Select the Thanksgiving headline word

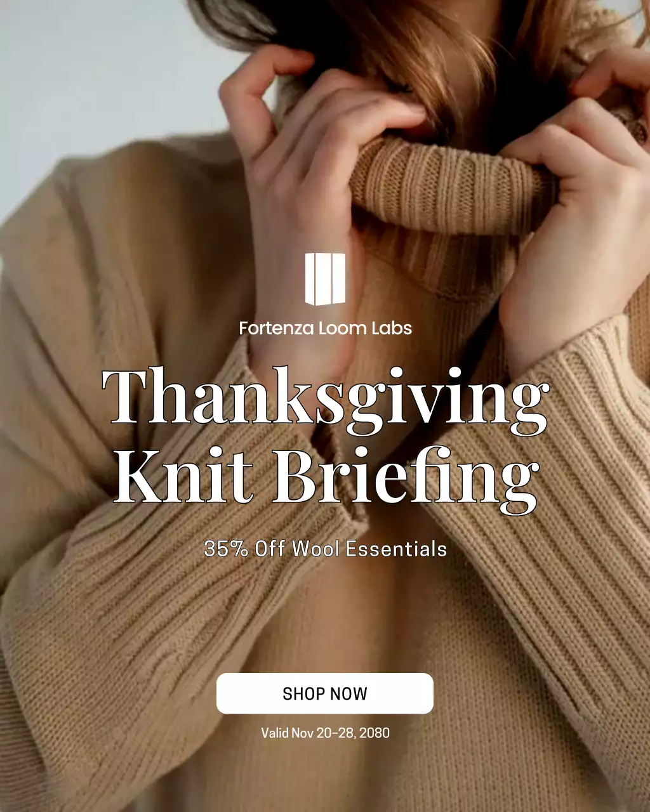pos(325,399)
